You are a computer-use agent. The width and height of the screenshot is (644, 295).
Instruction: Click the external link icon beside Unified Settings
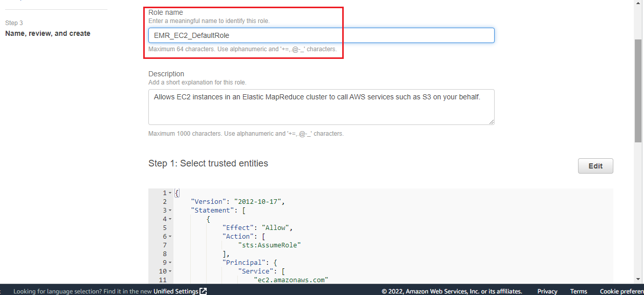tap(203, 291)
